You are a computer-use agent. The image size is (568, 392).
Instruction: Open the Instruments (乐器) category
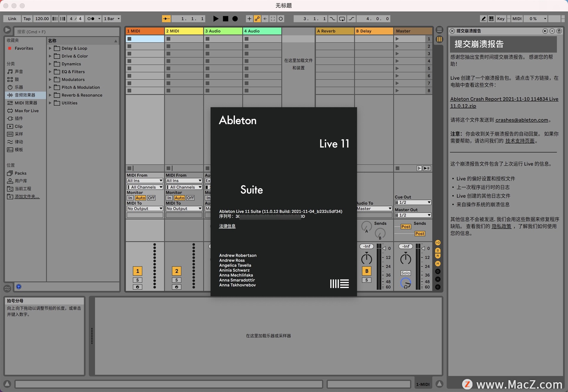(x=19, y=87)
